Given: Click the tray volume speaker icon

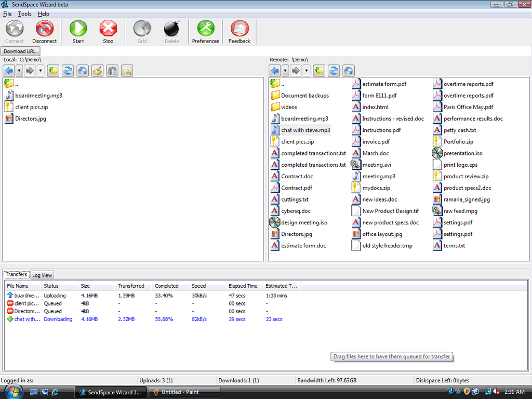Looking at the screenshot, I should point(496,392).
